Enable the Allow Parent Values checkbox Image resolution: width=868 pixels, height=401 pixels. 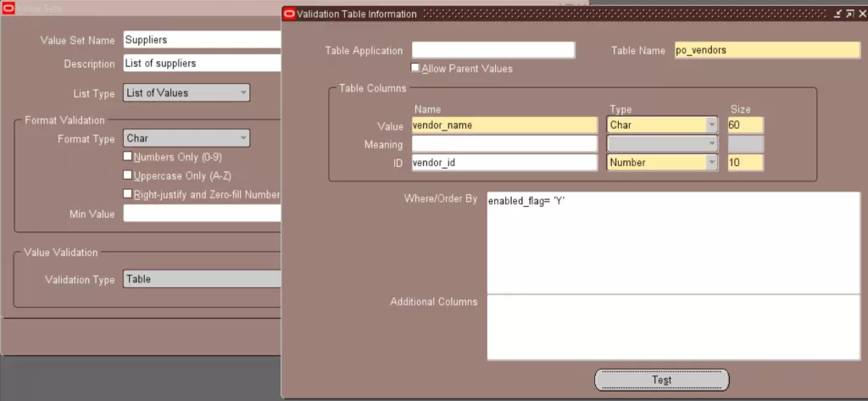click(415, 68)
